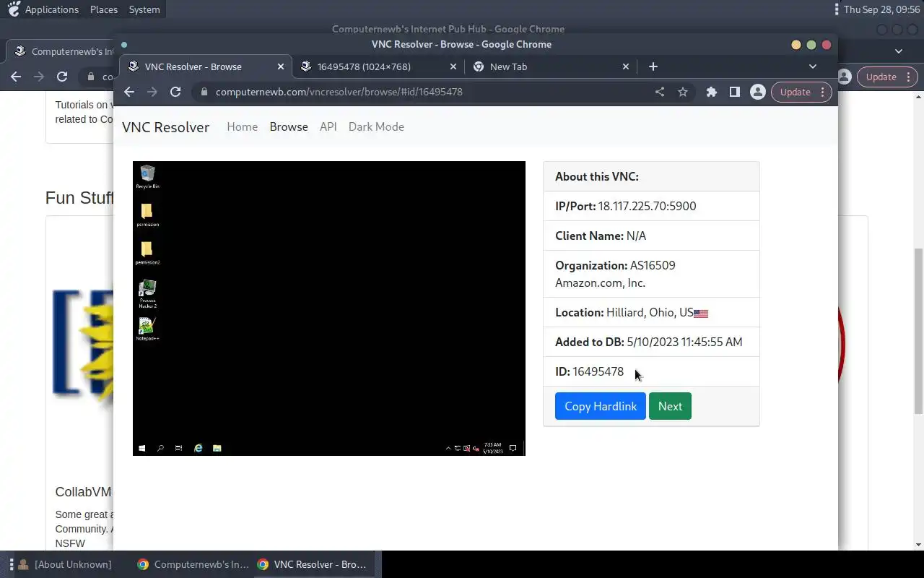Close the New Tab tab
Screen dimensions: 924x578
(x=626, y=66)
